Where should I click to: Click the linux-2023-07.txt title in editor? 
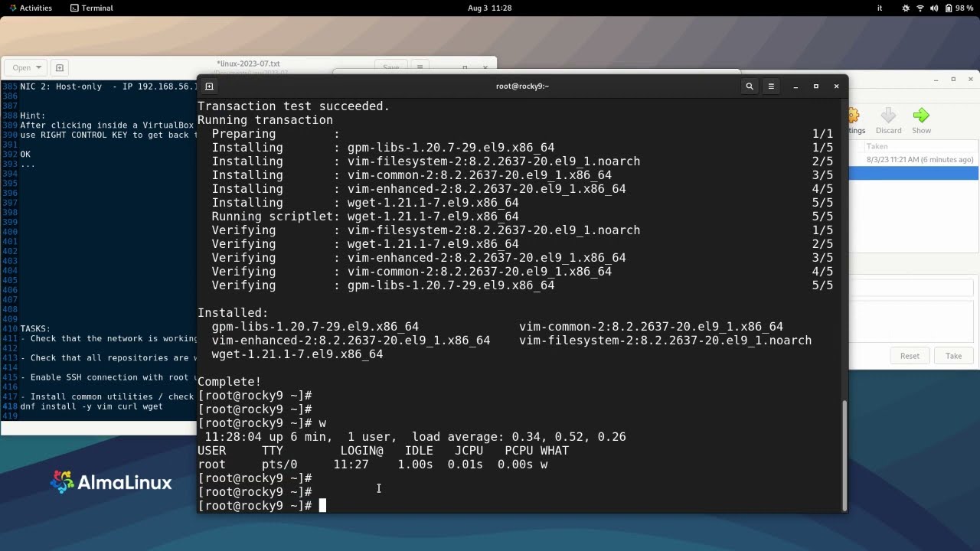coord(249,64)
